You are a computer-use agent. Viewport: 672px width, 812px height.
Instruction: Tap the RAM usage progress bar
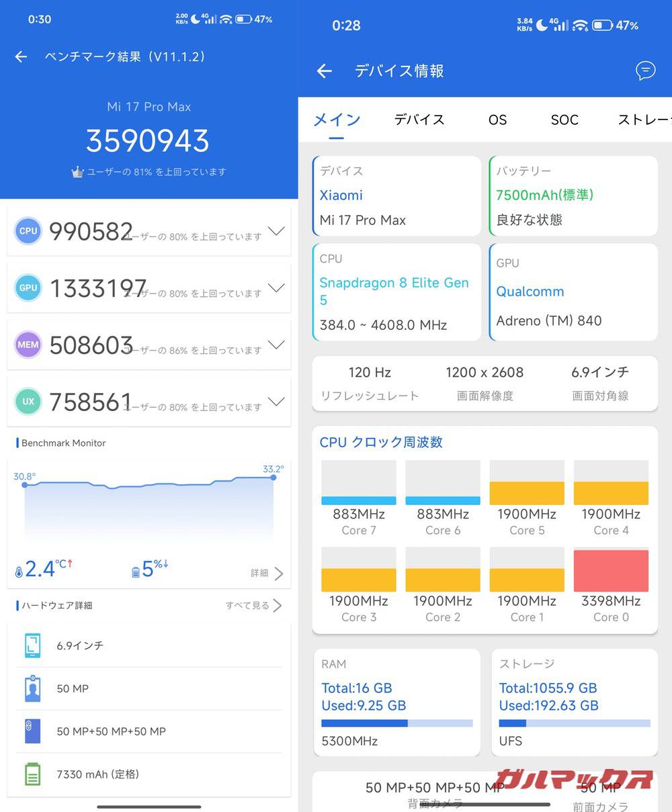[397, 723]
